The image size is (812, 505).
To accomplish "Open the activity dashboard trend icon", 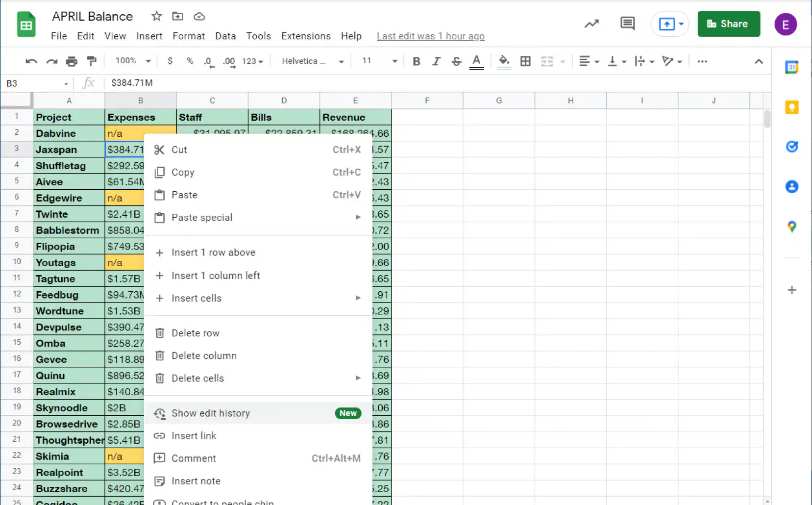I will [592, 24].
